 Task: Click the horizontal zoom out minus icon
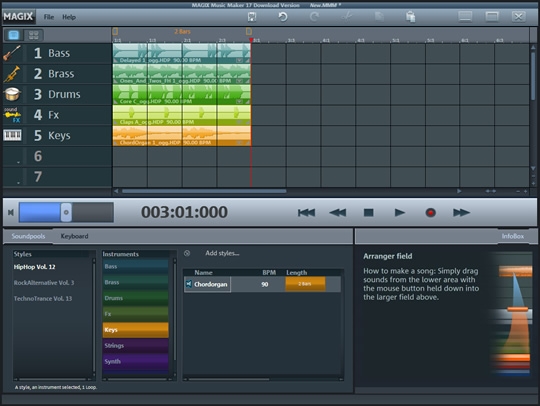pos(518,191)
